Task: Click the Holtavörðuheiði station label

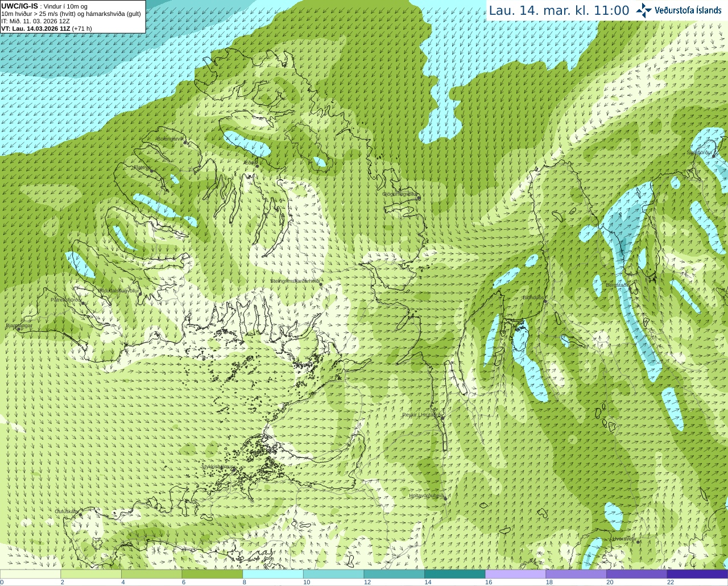Action: [427, 496]
